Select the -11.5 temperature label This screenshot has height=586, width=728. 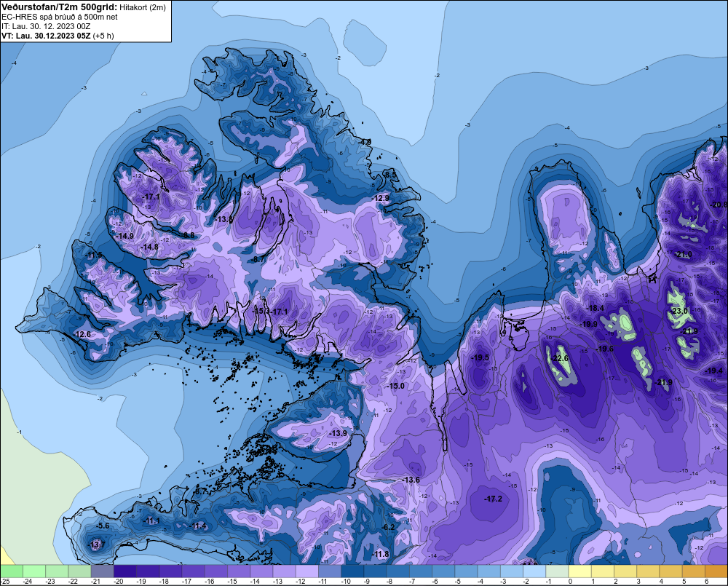point(94,256)
